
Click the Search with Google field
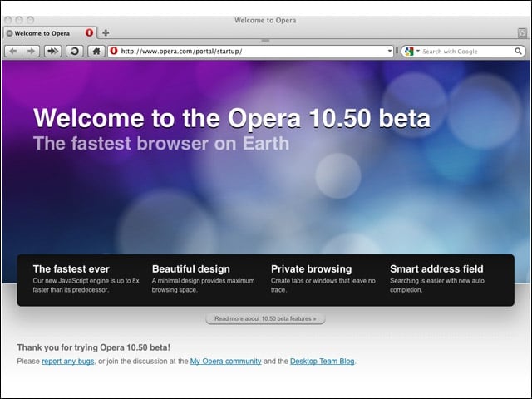pyautogui.click(x=463, y=52)
